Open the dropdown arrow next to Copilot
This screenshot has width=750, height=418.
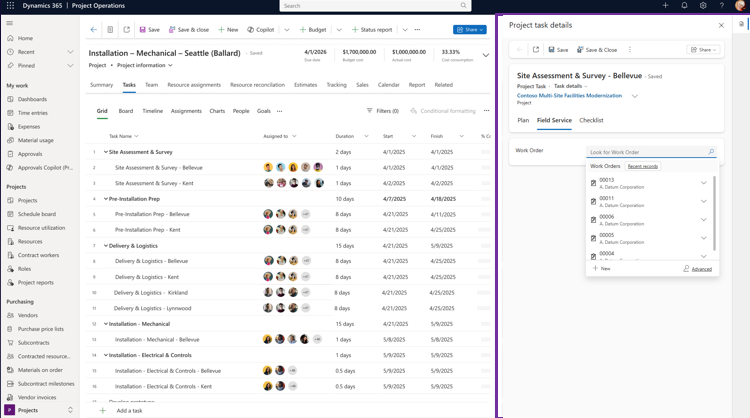[x=287, y=30]
